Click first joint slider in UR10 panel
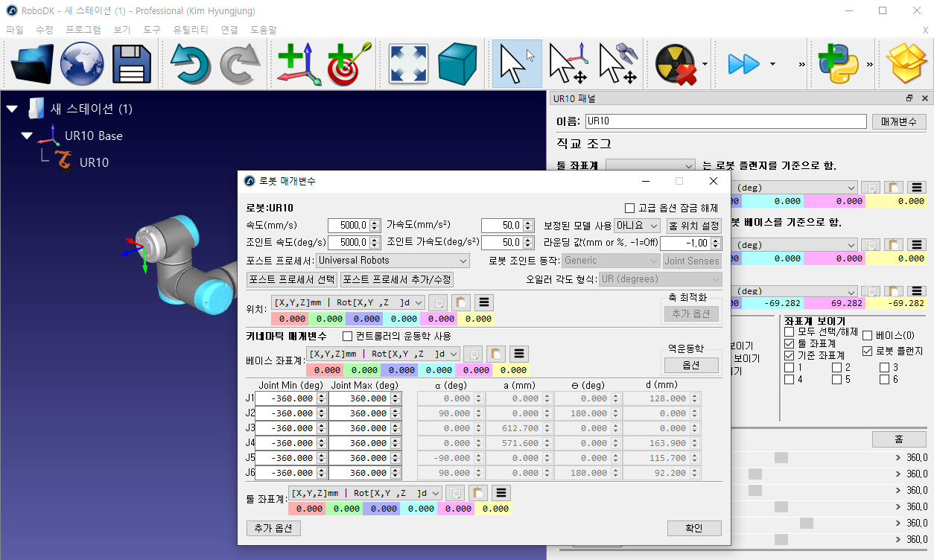Image resolution: width=934 pixels, height=560 pixels. tap(781, 457)
